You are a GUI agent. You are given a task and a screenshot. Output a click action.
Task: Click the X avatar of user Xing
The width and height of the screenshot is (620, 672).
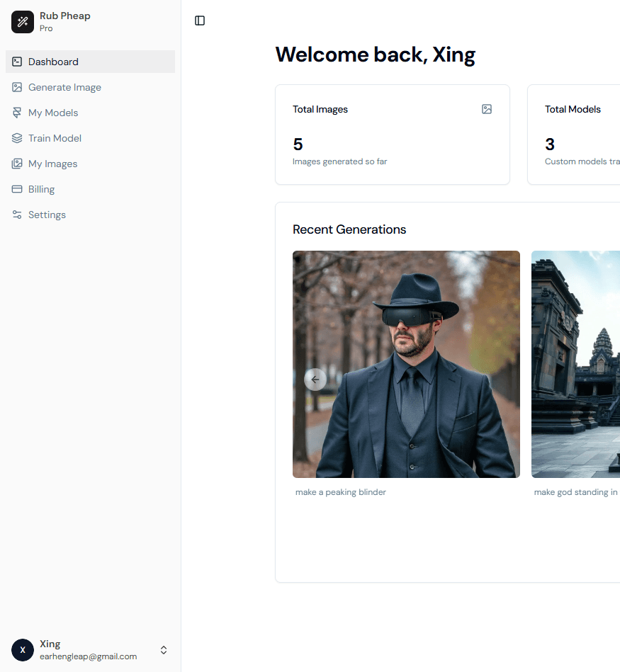[22, 650]
